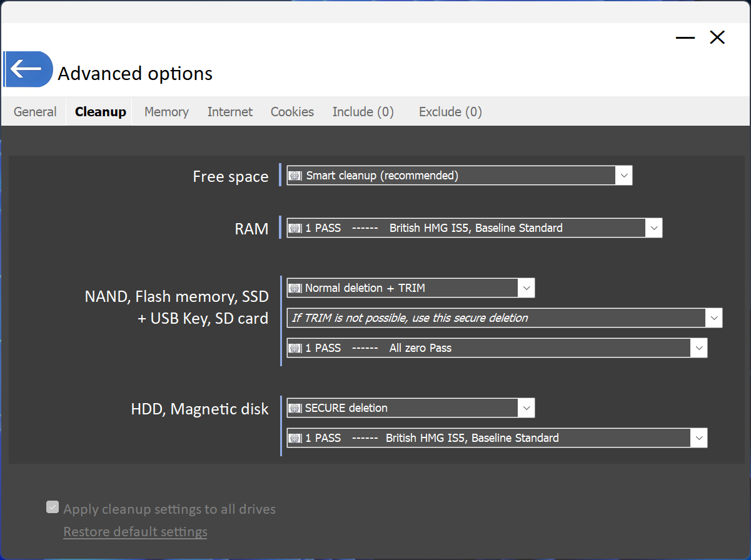
Task: Open the Internet tab
Action: click(x=230, y=112)
